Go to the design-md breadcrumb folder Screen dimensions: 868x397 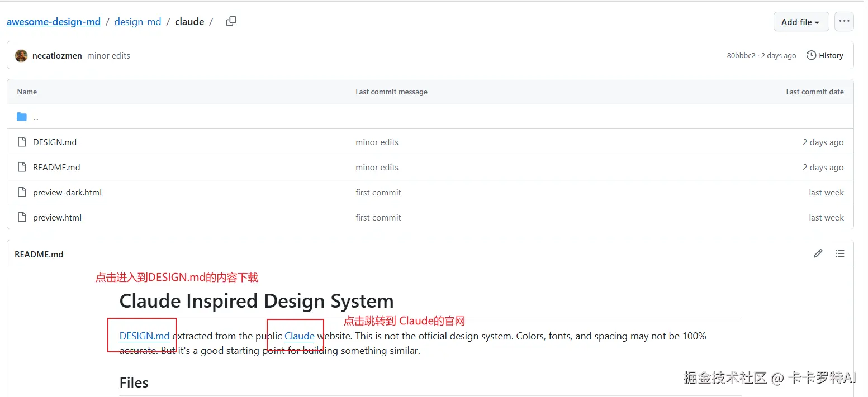[x=137, y=22]
